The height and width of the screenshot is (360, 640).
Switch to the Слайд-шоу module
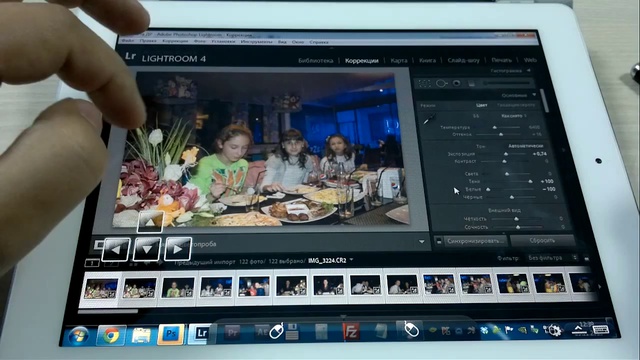point(463,60)
